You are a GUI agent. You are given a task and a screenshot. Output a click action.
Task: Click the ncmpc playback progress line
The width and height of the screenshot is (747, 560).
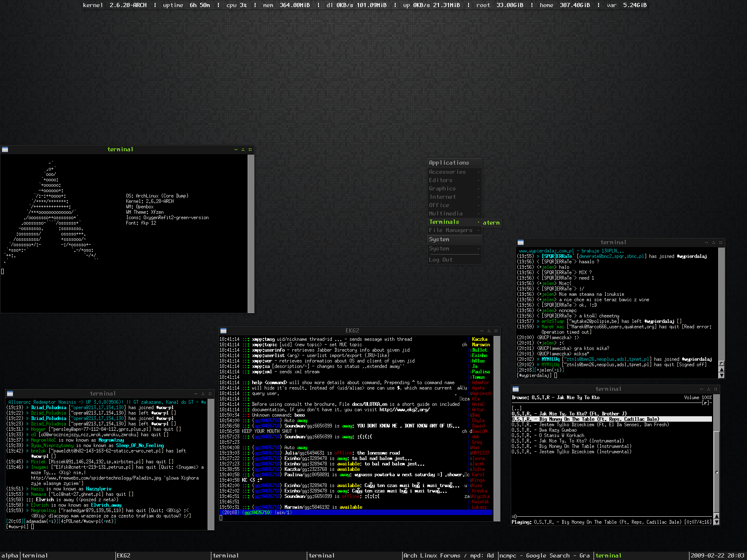point(612,517)
